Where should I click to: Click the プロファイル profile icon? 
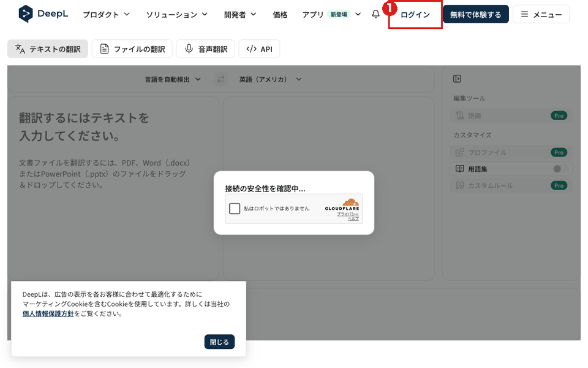[x=459, y=153]
